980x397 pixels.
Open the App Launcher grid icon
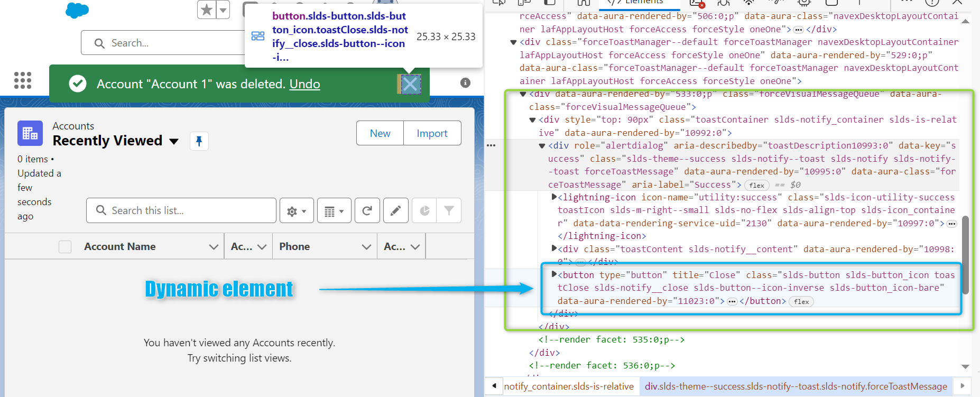pyautogui.click(x=23, y=80)
